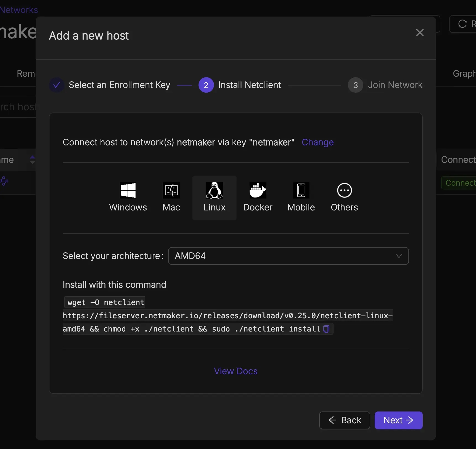The width and height of the screenshot is (476, 449).
Task: Click the Next button
Action: click(398, 420)
